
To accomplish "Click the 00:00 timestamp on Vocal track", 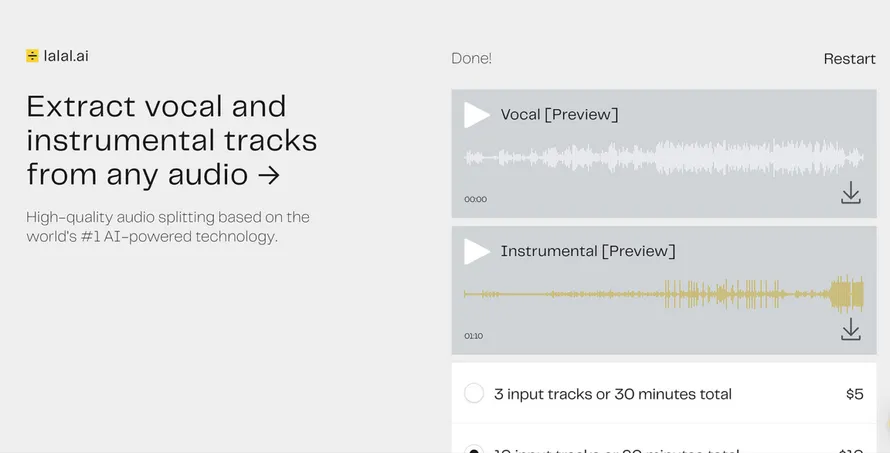I will pos(476,199).
